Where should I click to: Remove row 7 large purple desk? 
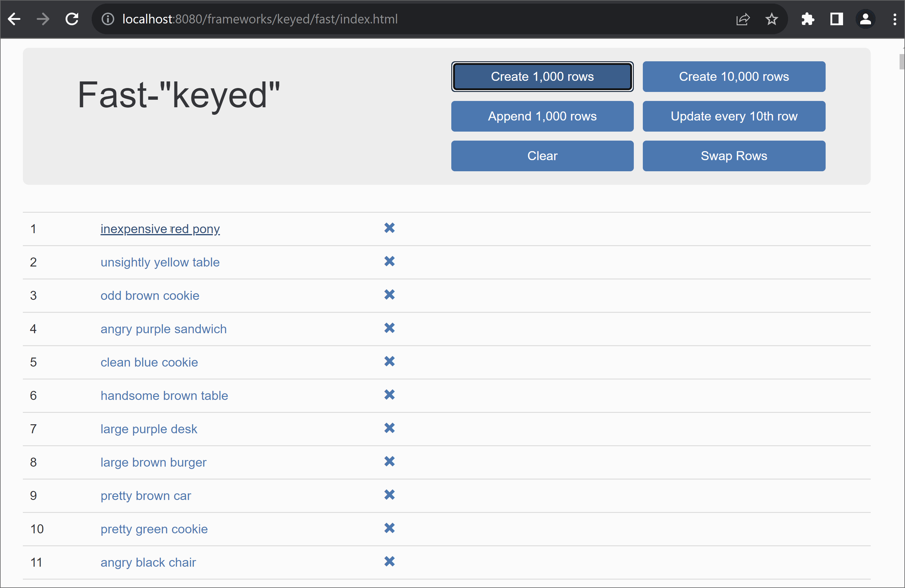pyautogui.click(x=389, y=428)
